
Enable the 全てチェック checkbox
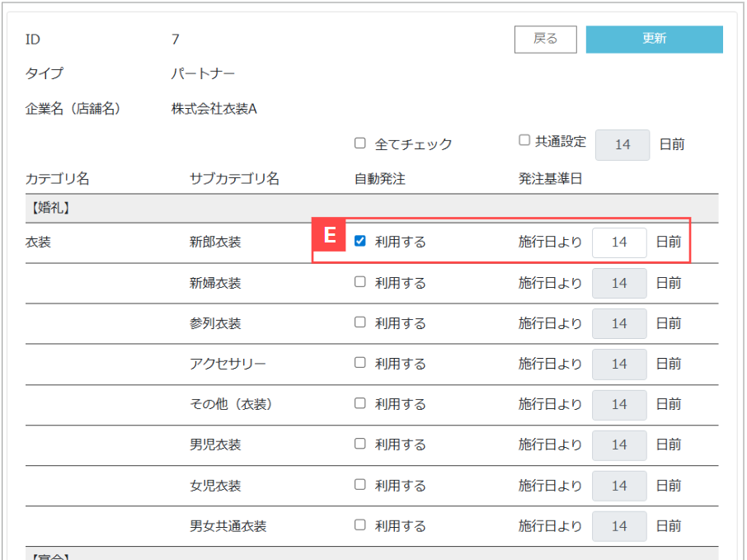359,144
